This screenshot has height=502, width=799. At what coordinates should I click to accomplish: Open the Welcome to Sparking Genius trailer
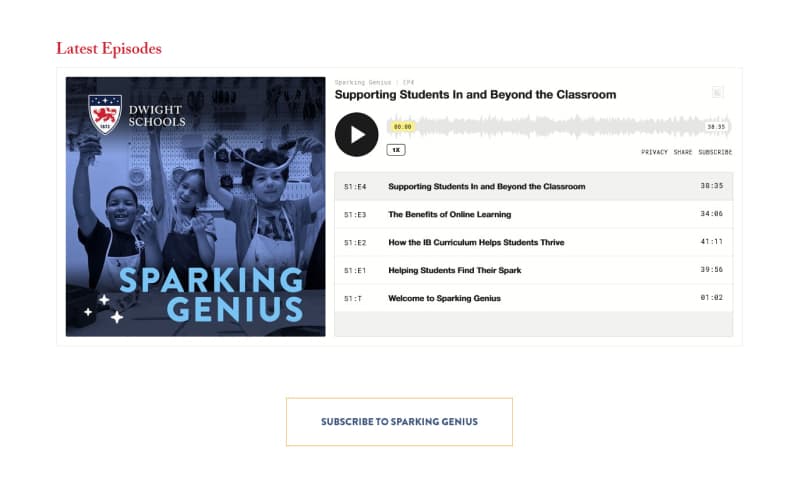444,298
